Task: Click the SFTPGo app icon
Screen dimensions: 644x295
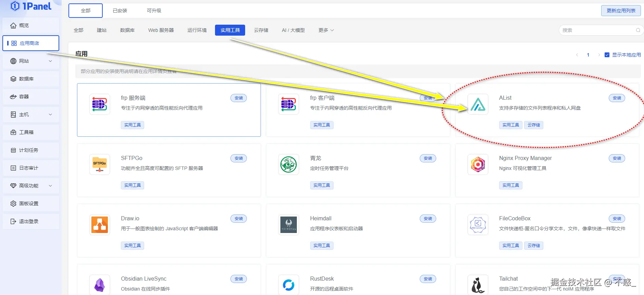Action: coord(100,164)
